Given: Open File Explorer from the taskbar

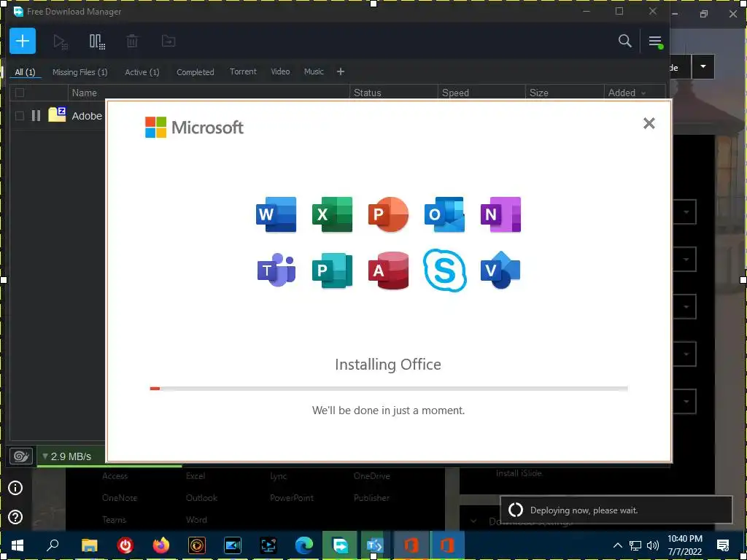Looking at the screenshot, I should point(89,545).
